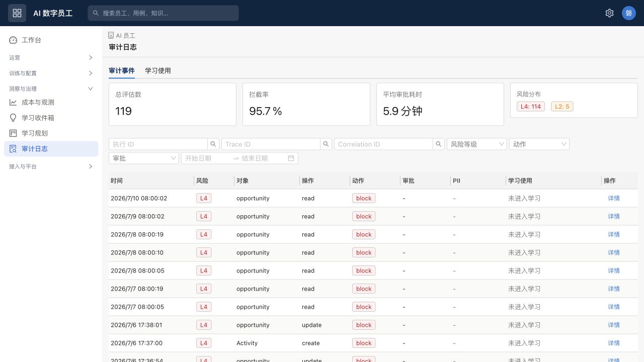Click the Correlation ID input field
This screenshot has width=644, height=362.
383,144
